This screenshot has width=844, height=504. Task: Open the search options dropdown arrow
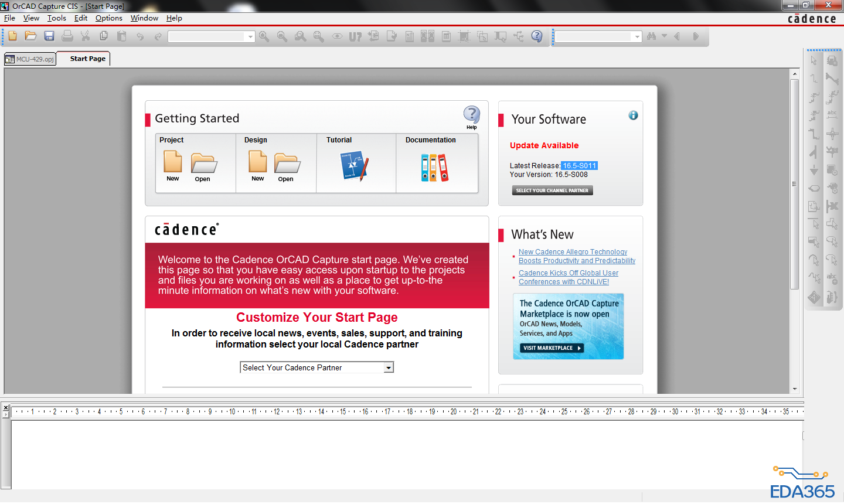664,36
